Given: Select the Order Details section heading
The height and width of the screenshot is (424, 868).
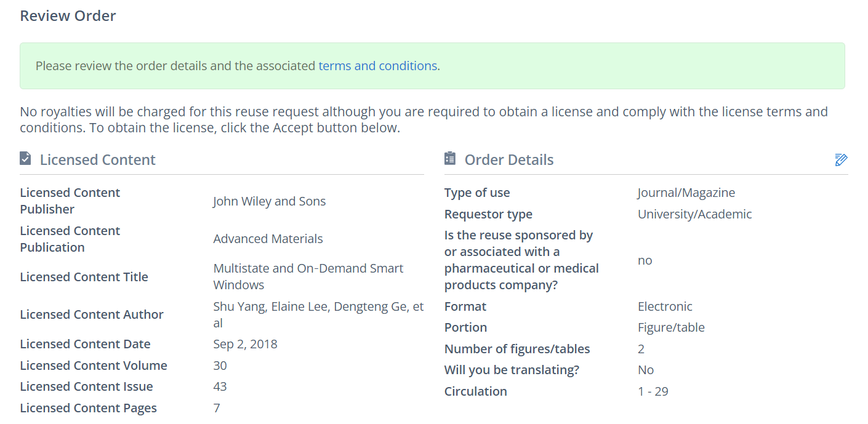Looking at the screenshot, I should click(x=508, y=160).
